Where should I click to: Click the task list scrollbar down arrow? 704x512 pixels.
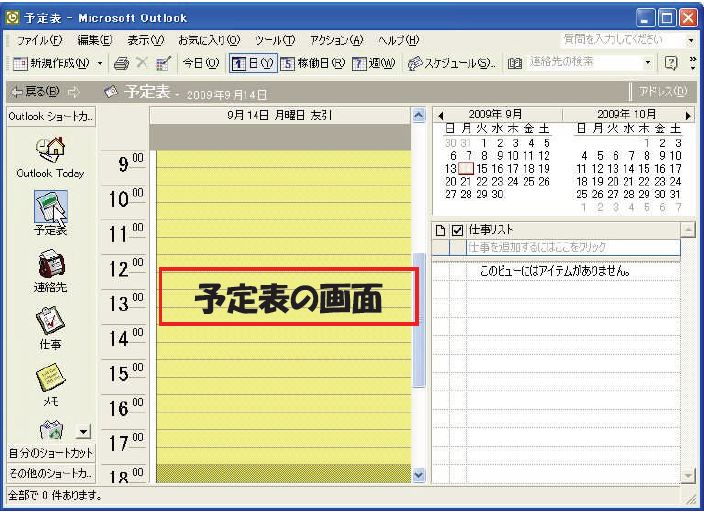click(x=688, y=475)
